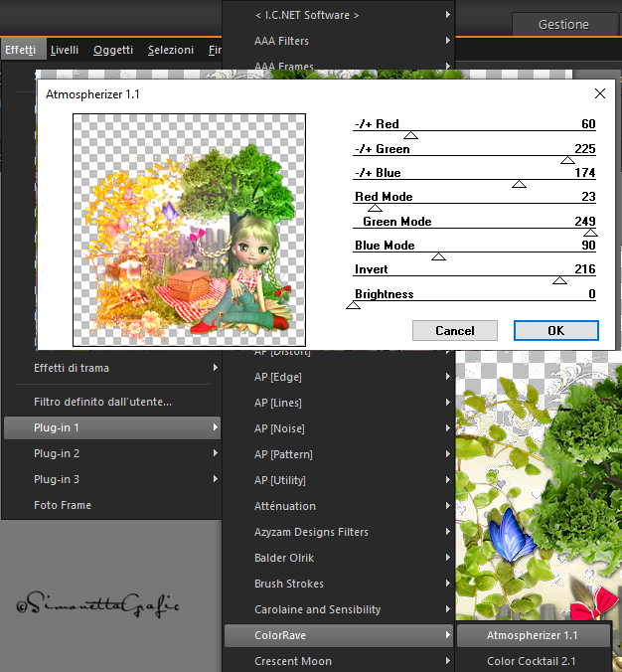Click the -/+ Red slider handle

(410, 135)
